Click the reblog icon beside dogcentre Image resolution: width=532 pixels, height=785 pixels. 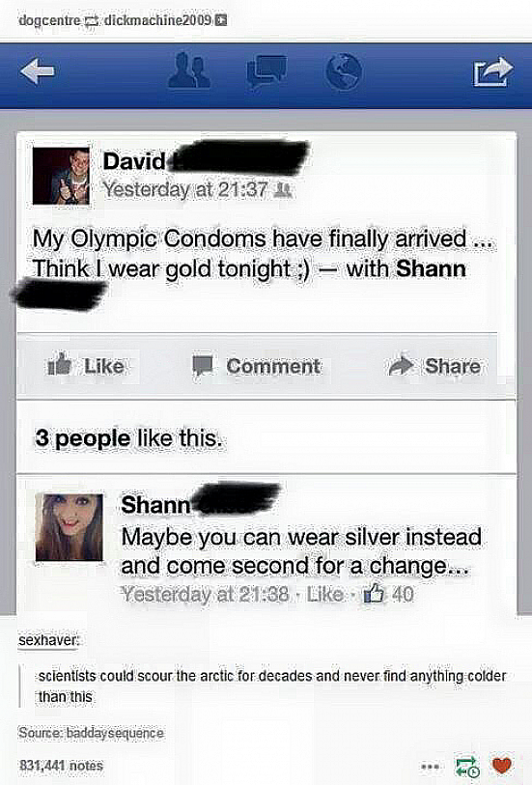click(92, 21)
